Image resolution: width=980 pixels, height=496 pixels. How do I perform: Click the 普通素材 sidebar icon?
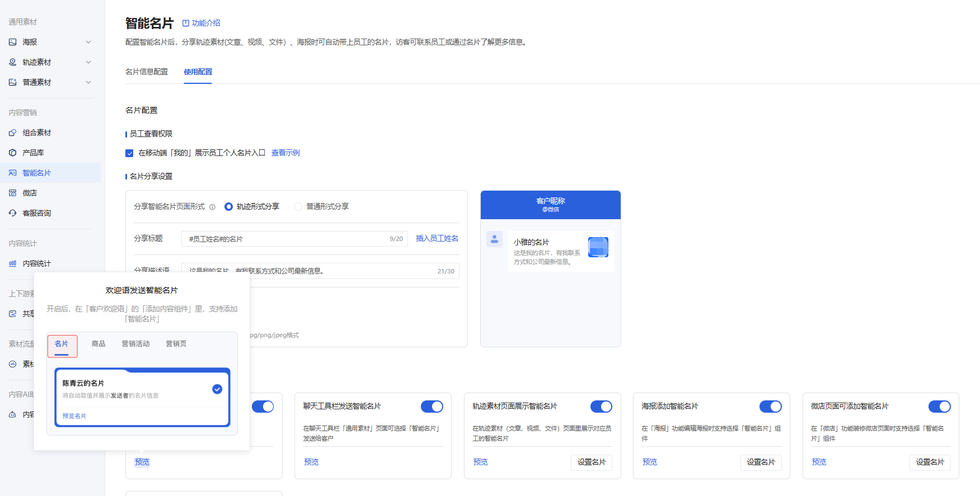pos(13,82)
